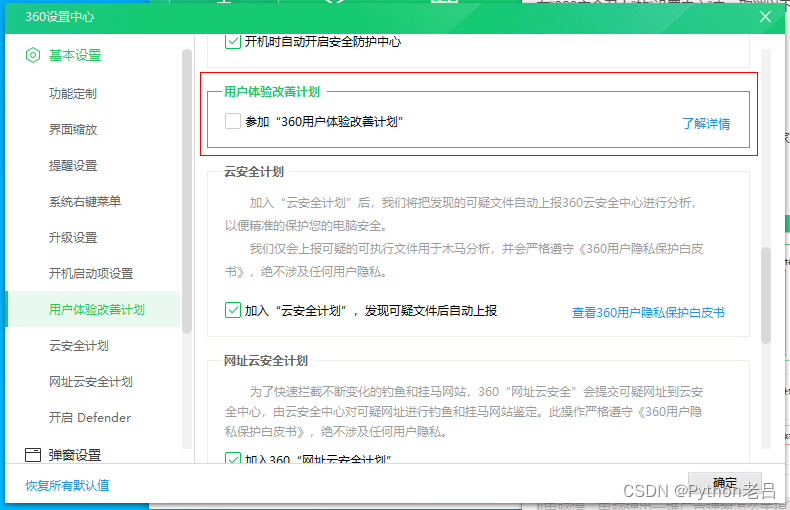This screenshot has width=790, height=510.
Task: Toggle 开机时自动开启安全防护中心 checkbox
Action: click(x=233, y=41)
